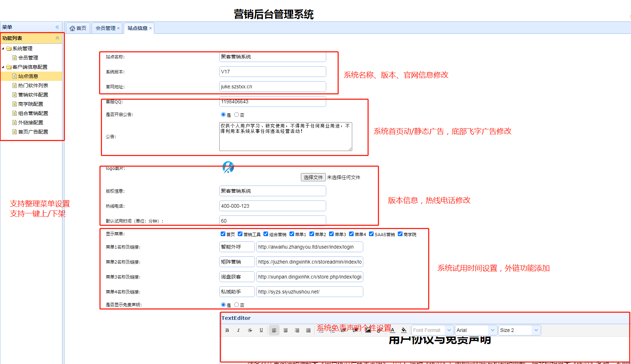The height and width of the screenshot is (364, 631).
Task: Switch to the 站点信息 tab
Action: click(139, 28)
